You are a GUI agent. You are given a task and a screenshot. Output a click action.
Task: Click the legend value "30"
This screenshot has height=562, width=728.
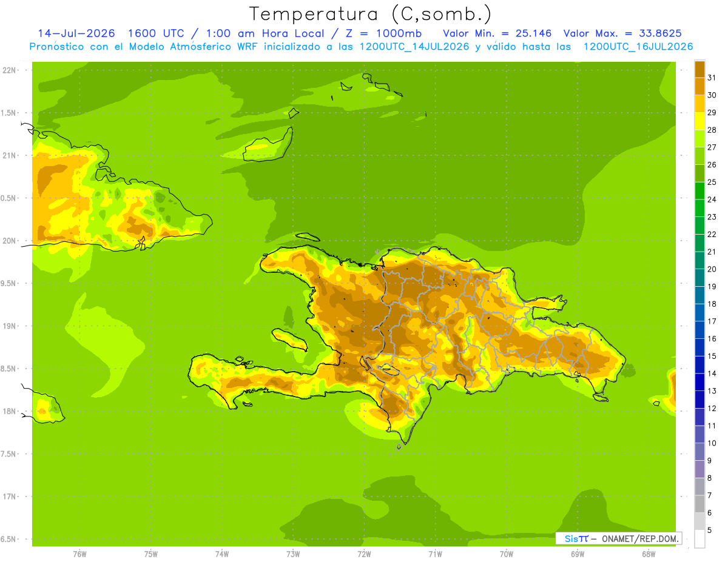[x=712, y=95]
